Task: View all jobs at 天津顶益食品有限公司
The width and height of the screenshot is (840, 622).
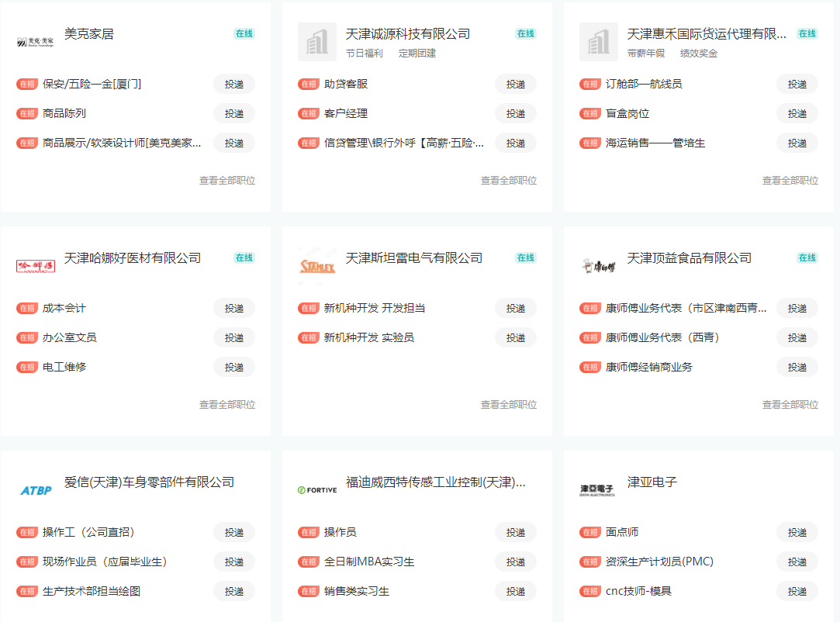Action: 790,405
